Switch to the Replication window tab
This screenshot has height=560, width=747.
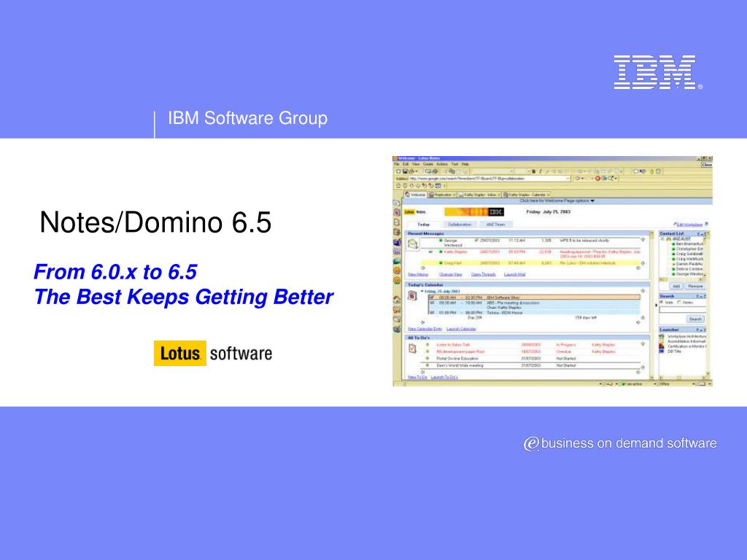(443, 195)
